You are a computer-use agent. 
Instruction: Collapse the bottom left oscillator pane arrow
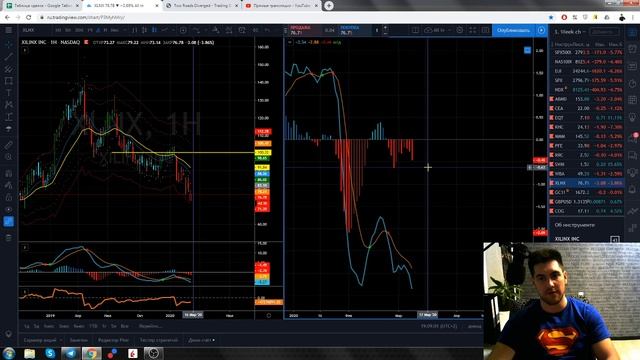25,292
